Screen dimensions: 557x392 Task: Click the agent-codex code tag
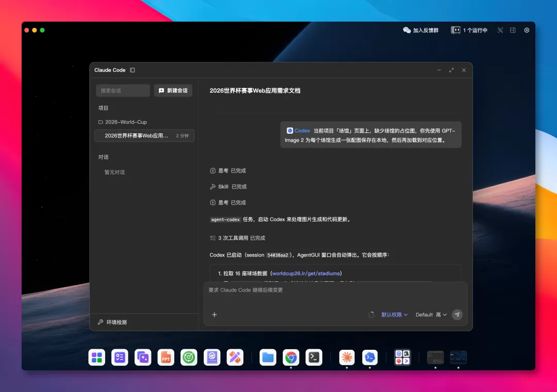[225, 219]
